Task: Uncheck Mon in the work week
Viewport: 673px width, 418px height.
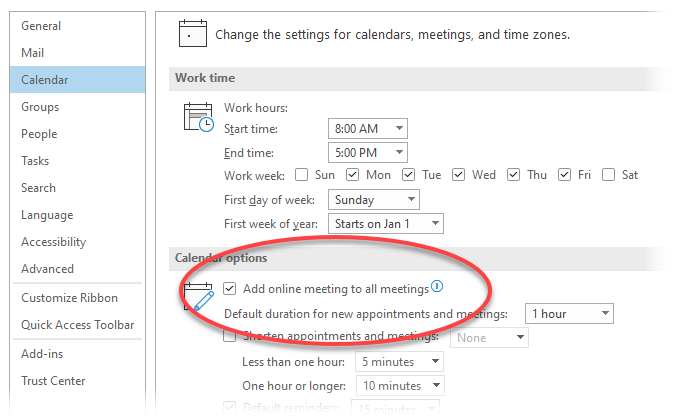Action: (x=352, y=175)
